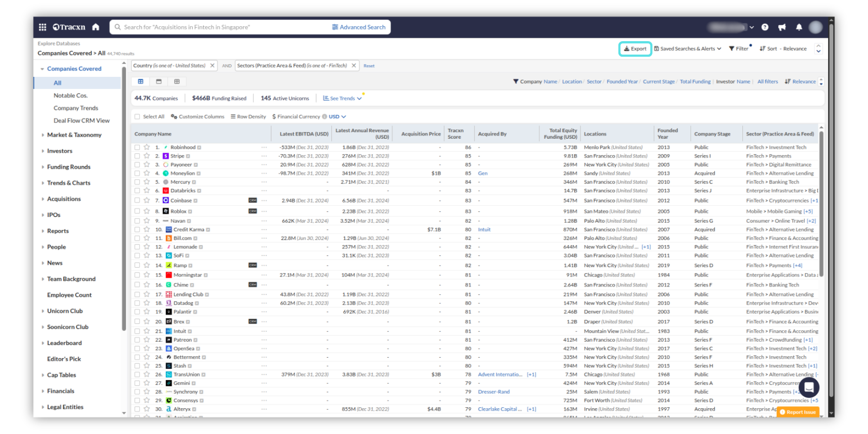The height and width of the screenshot is (434, 868).
Task: Click the Export button
Action: click(635, 49)
